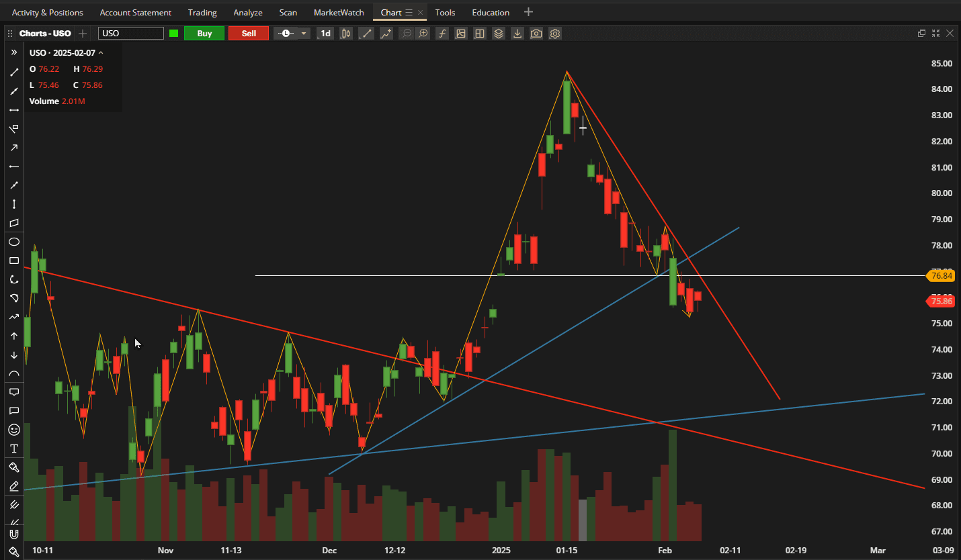Expand the drawing tools sidebar

coord(14,52)
